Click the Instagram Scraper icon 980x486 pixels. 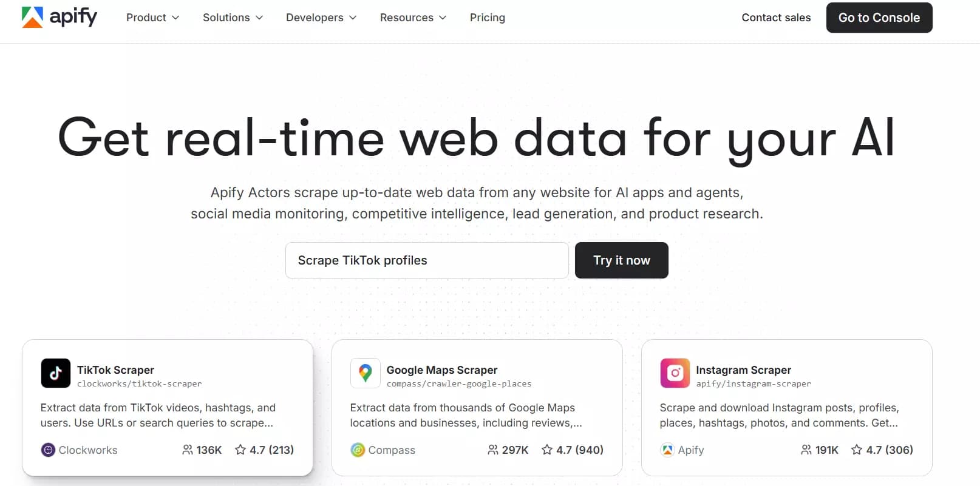(x=675, y=373)
